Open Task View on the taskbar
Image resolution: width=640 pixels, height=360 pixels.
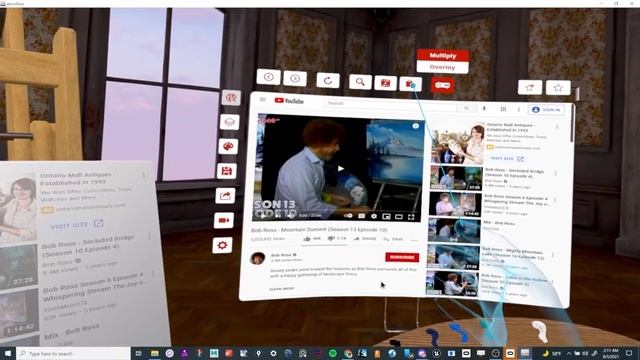click(x=138, y=353)
